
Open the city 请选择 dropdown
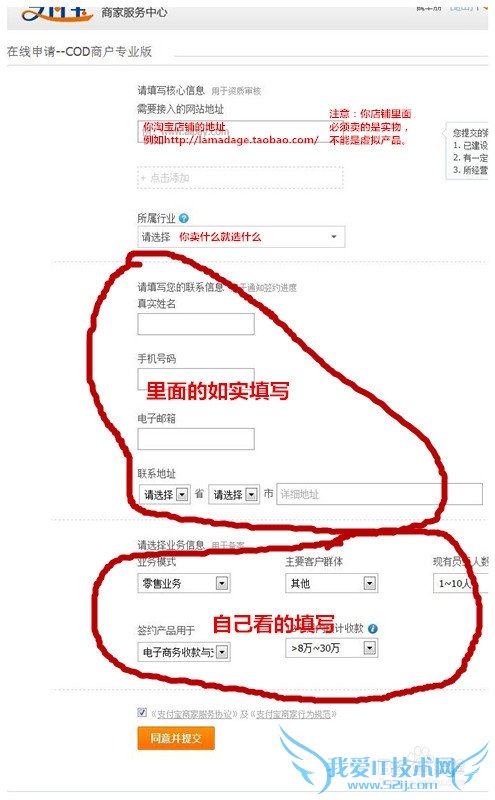234,494
